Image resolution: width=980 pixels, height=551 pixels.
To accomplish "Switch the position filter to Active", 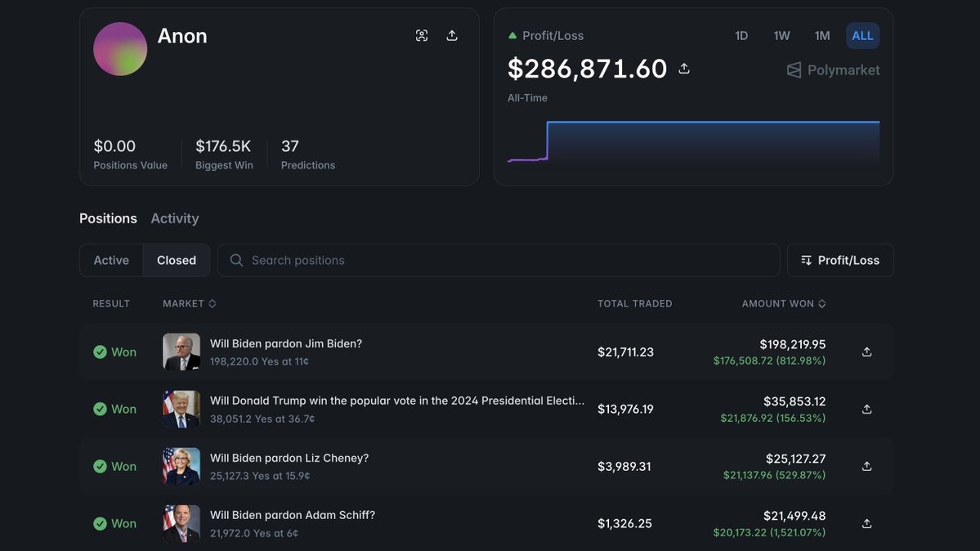I will (x=111, y=260).
